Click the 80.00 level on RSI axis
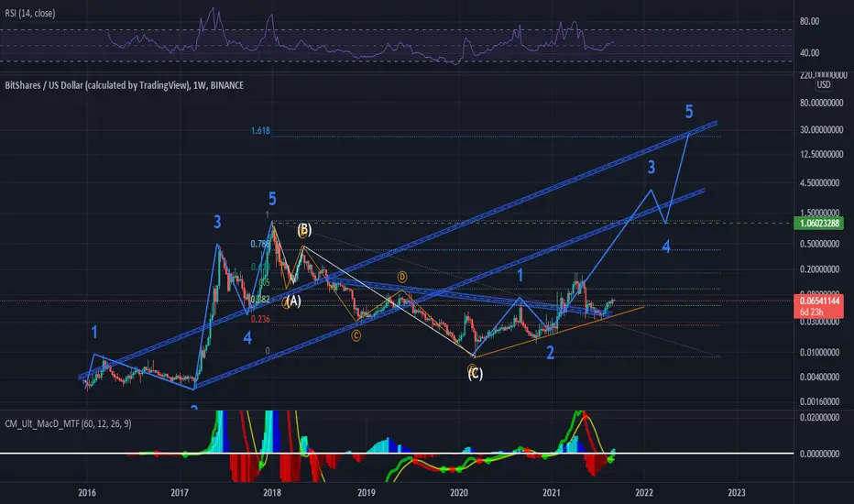The height and width of the screenshot is (504, 854). click(x=809, y=21)
